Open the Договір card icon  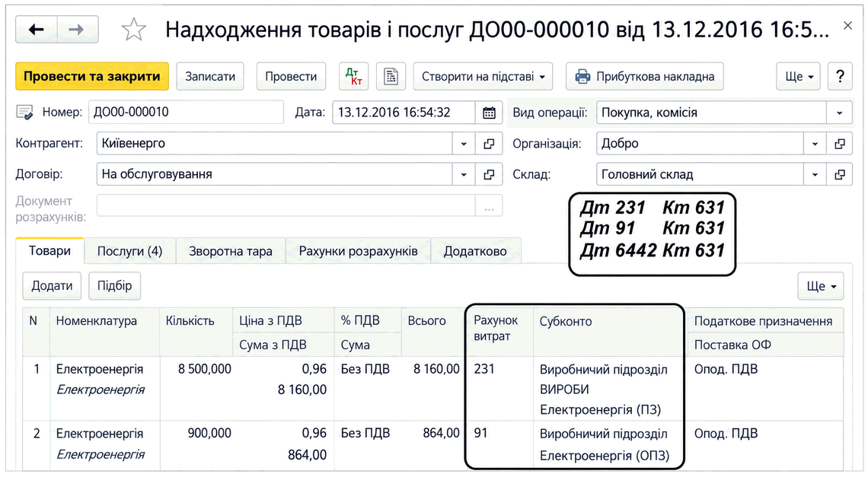pyautogui.click(x=489, y=174)
